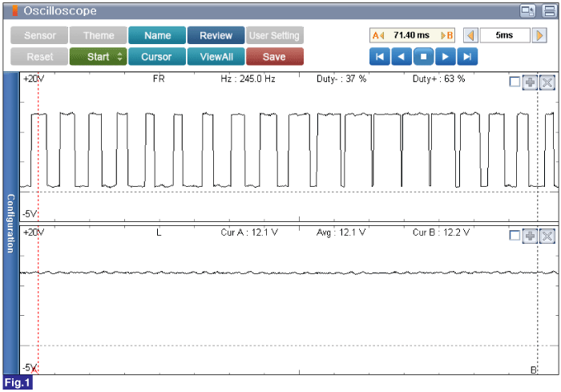Click the screen capture icon in title bar

click(x=527, y=10)
